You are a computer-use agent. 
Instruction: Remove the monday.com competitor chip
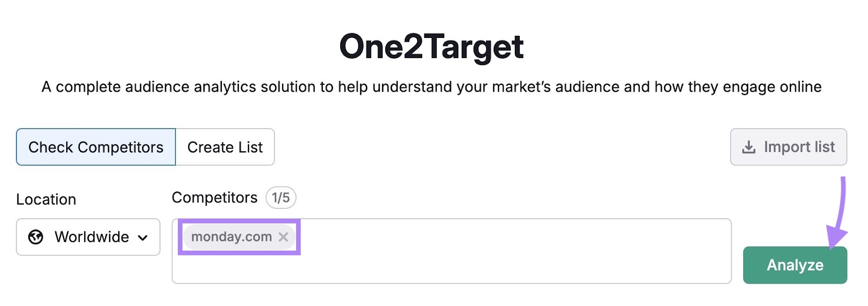coord(283,237)
